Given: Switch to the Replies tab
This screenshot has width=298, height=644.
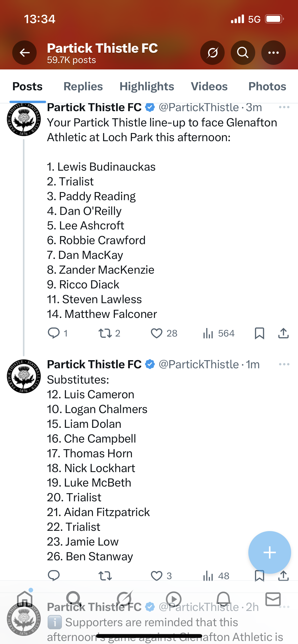Looking at the screenshot, I should point(83,86).
